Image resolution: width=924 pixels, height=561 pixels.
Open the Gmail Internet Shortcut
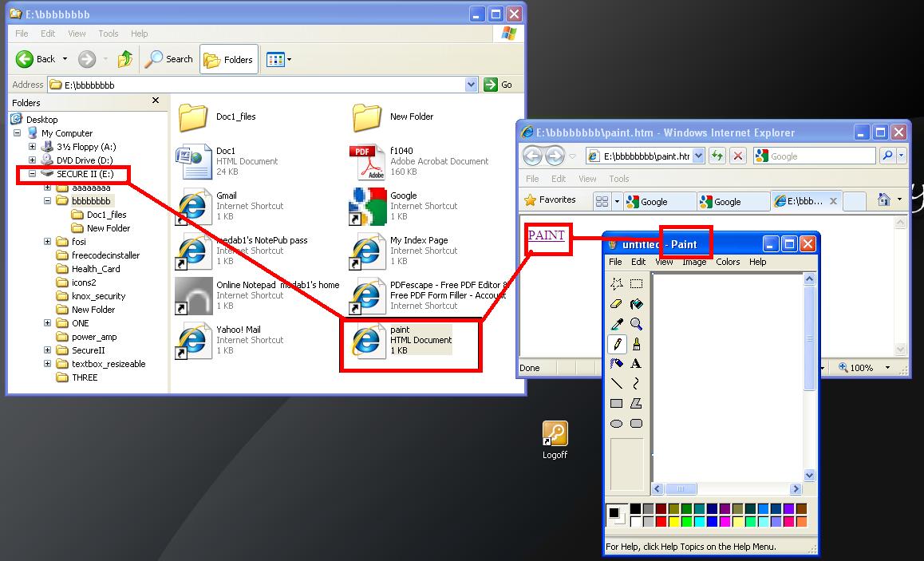point(230,206)
